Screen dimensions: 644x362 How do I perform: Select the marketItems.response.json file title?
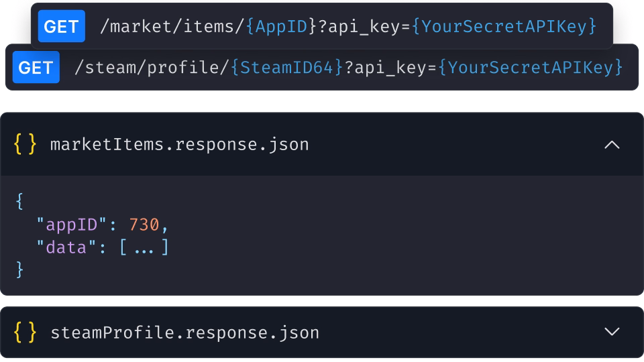[x=179, y=145]
